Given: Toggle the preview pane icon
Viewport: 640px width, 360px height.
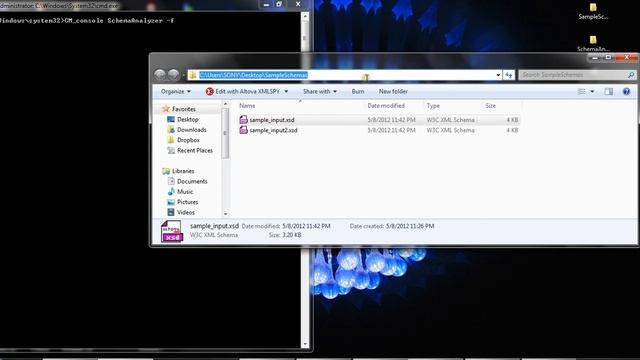Looking at the screenshot, I should (609, 91).
